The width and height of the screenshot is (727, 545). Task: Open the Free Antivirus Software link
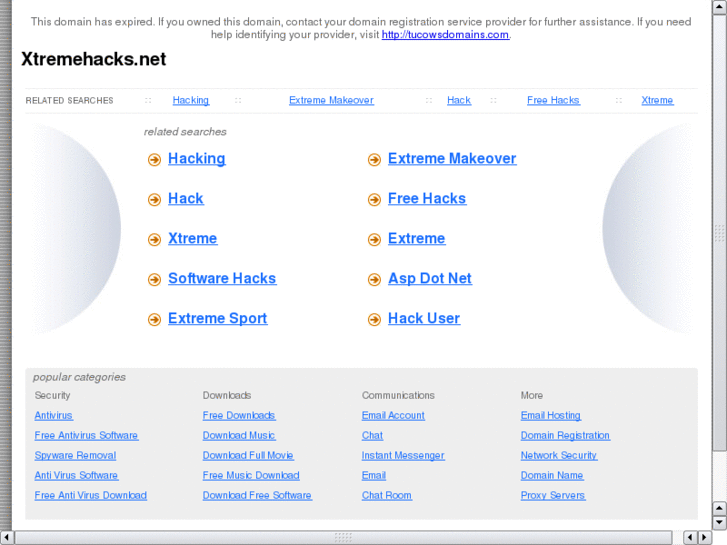(86, 436)
